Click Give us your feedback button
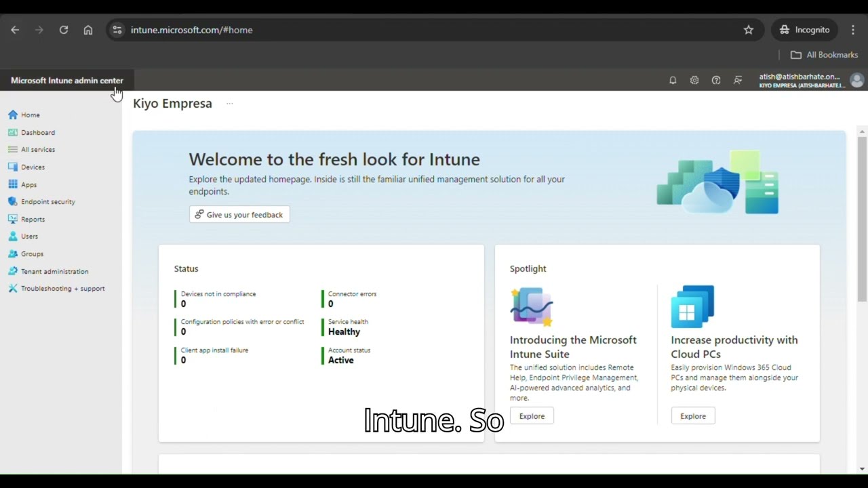This screenshot has height=488, width=868. point(239,215)
